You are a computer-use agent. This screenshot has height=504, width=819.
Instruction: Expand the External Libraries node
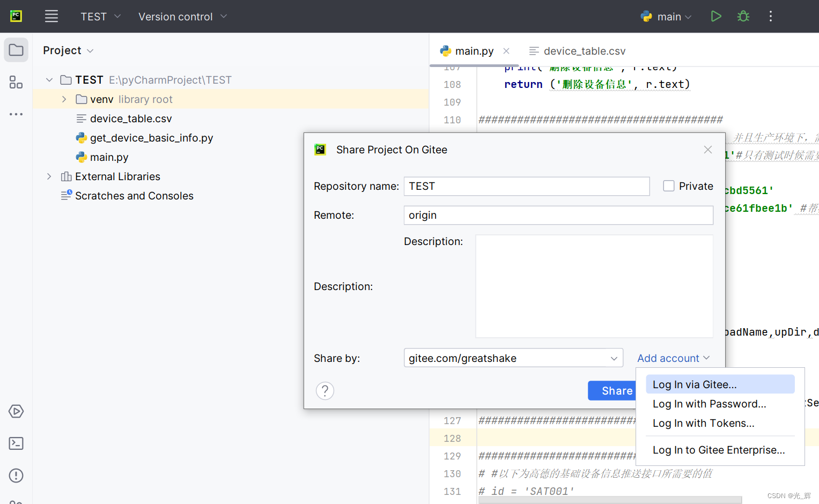tap(49, 176)
